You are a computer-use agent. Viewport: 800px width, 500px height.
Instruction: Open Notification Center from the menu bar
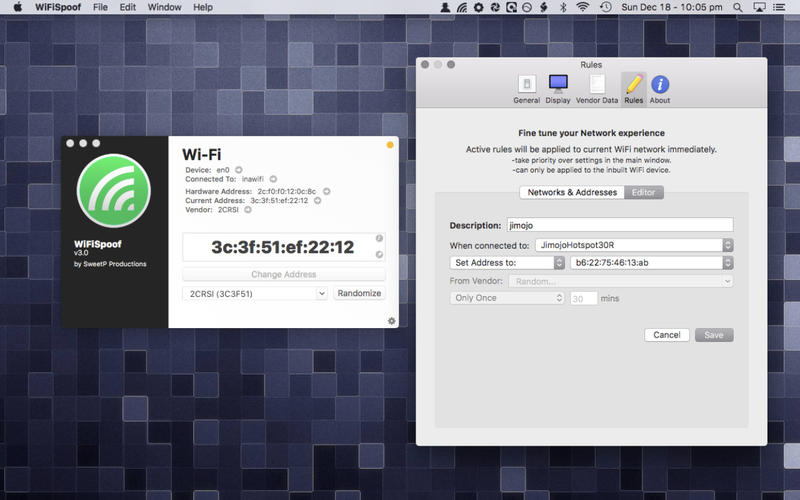779,7
